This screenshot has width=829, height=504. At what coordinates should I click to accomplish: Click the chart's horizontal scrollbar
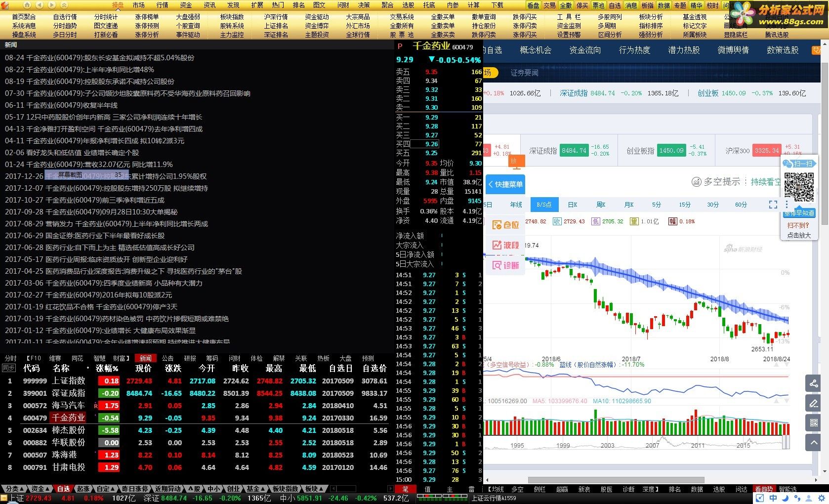click(x=616, y=480)
